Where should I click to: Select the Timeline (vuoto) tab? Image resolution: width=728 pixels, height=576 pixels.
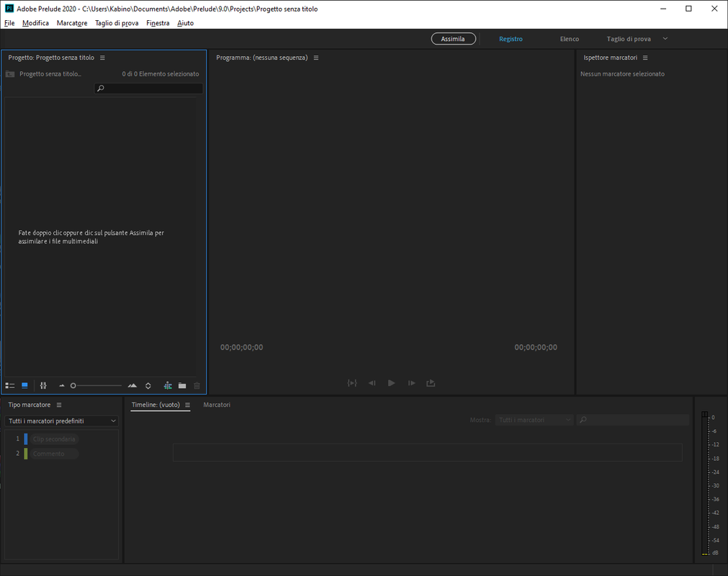coord(156,405)
